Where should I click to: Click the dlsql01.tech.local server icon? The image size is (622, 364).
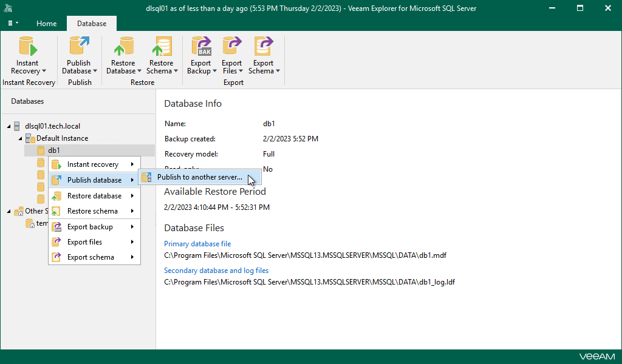(x=16, y=126)
